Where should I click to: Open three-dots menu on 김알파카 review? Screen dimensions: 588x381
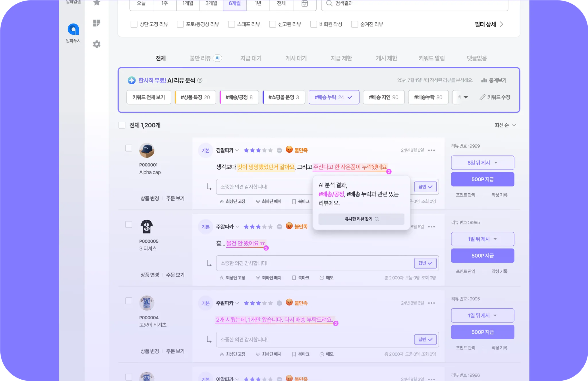[431, 150]
